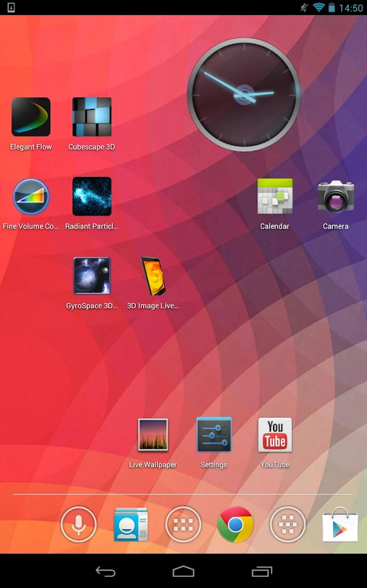Open the app drawer grid button
The height and width of the screenshot is (588, 367).
point(183,524)
